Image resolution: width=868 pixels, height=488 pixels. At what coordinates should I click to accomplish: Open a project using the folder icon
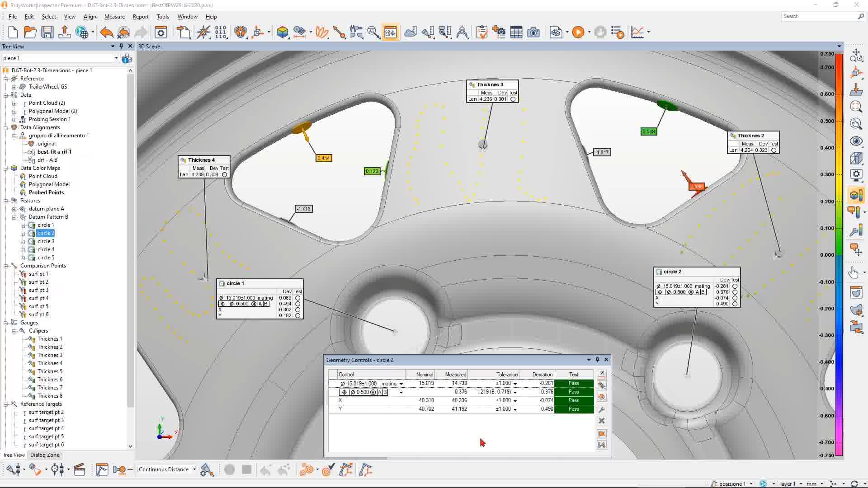click(30, 32)
